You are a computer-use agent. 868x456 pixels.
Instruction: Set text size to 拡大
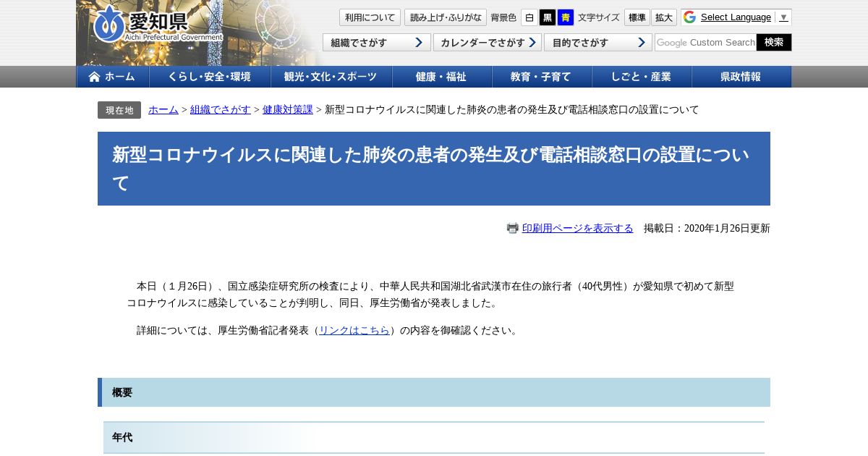(x=664, y=17)
